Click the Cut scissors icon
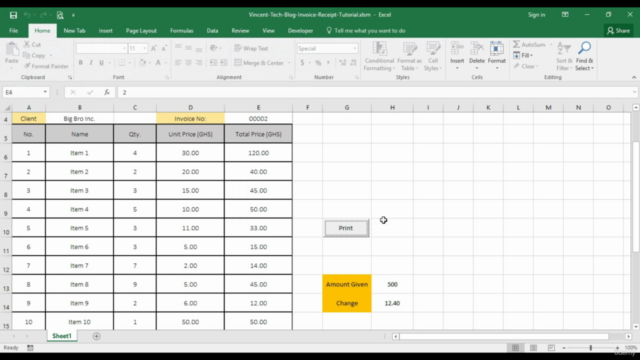 click(x=27, y=44)
